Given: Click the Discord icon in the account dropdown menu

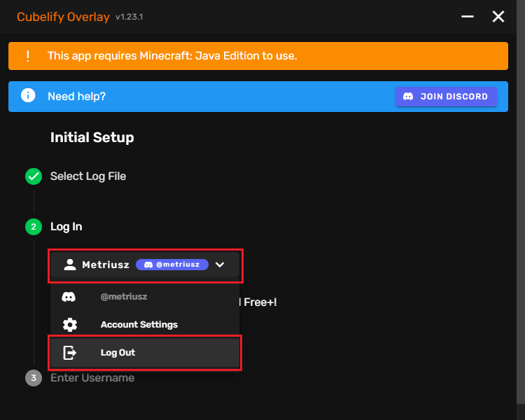Looking at the screenshot, I should click(x=69, y=297).
